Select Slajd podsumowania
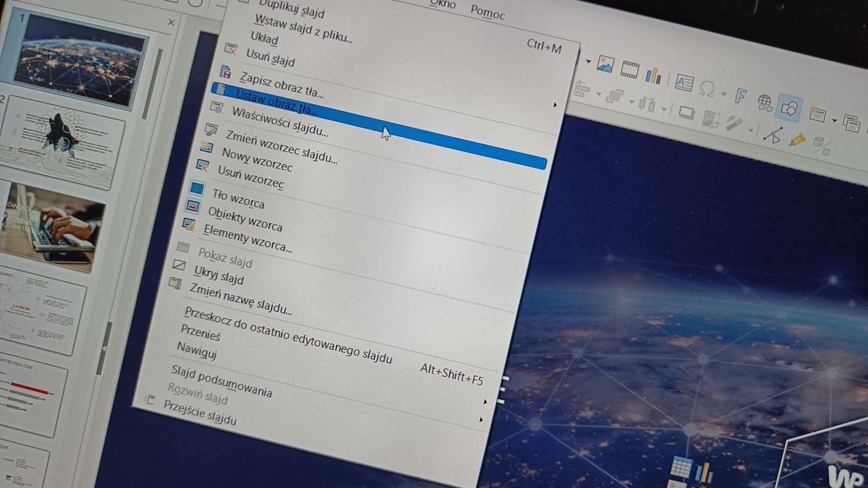 point(221,381)
